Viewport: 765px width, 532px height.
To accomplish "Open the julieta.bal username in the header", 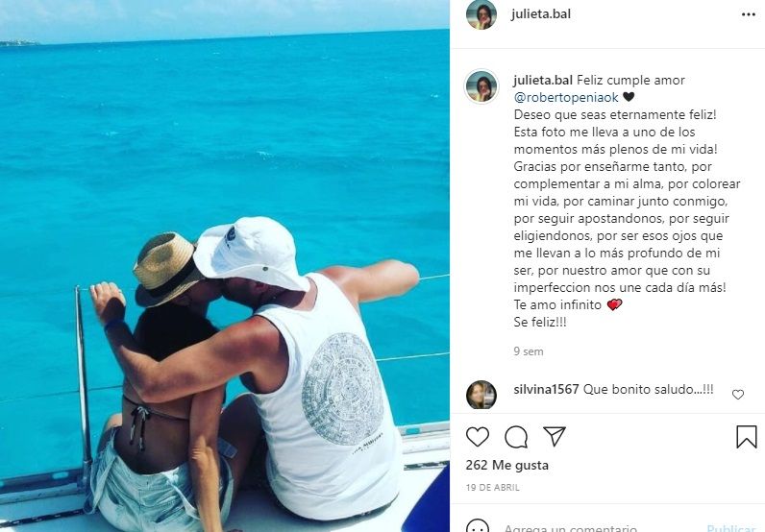I will pos(540,13).
